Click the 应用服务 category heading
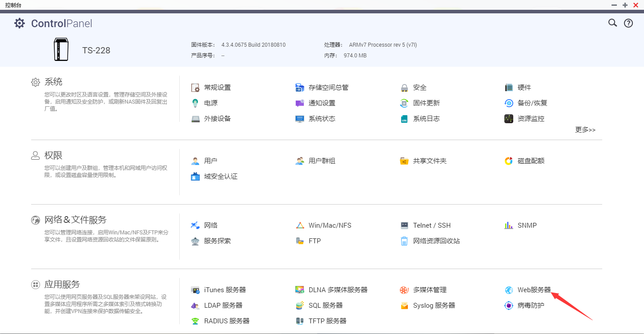The height and width of the screenshot is (334, 644). point(62,285)
